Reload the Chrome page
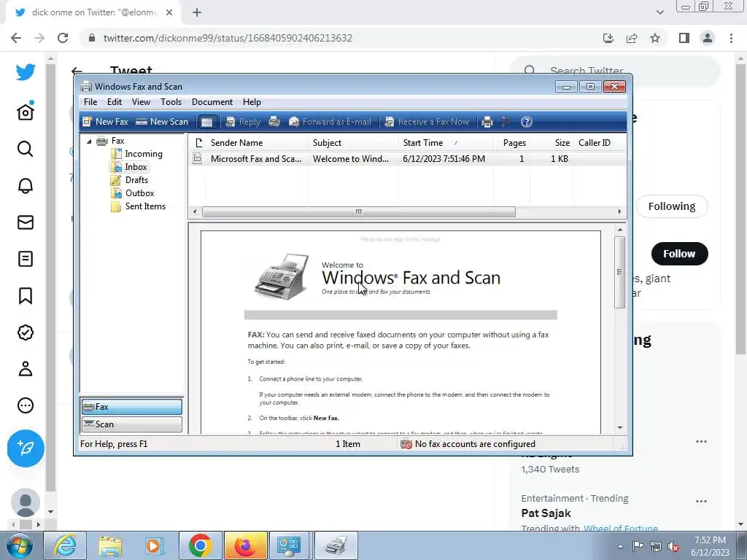This screenshot has height=560, width=747. click(x=63, y=38)
